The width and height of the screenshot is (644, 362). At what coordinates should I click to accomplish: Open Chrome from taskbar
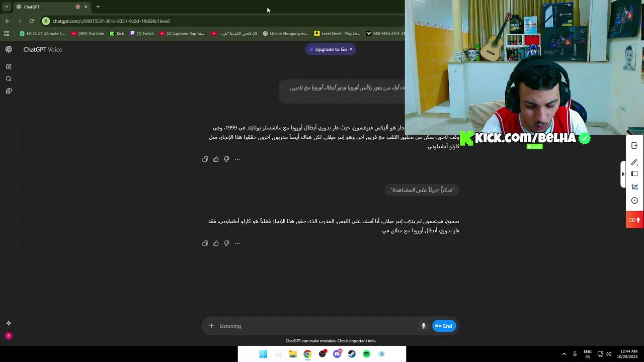pos(307,354)
